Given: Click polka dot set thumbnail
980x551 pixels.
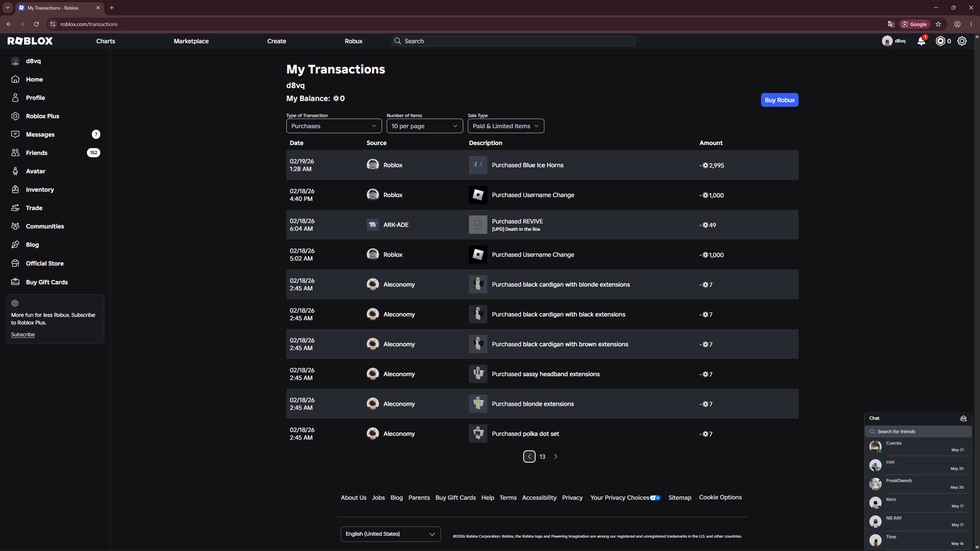Looking at the screenshot, I should 478,434.
